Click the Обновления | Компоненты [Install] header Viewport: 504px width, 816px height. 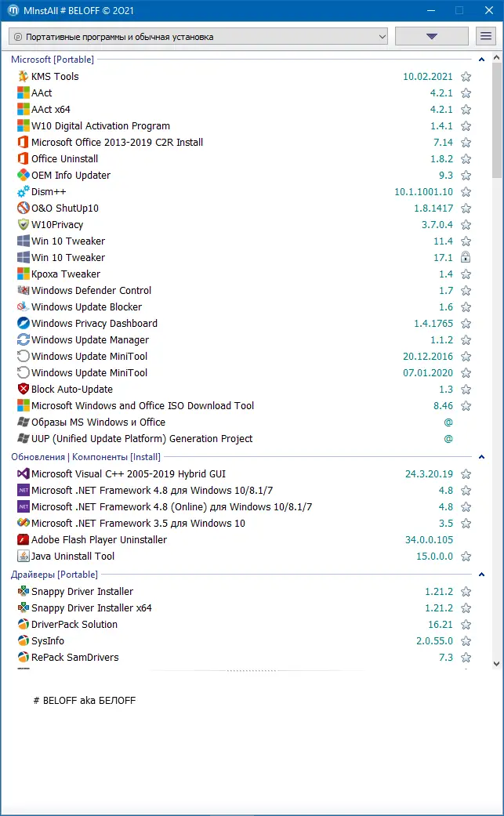point(85,457)
